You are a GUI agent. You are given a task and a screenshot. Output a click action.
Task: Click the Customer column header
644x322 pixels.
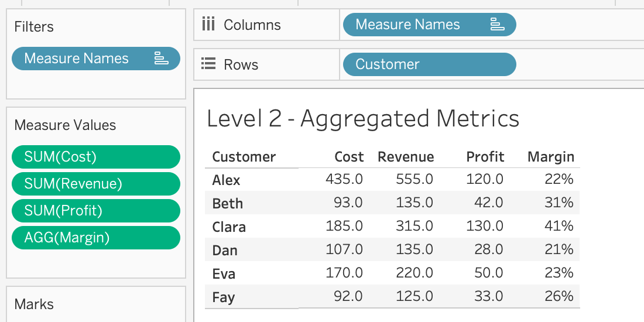pyautogui.click(x=244, y=157)
